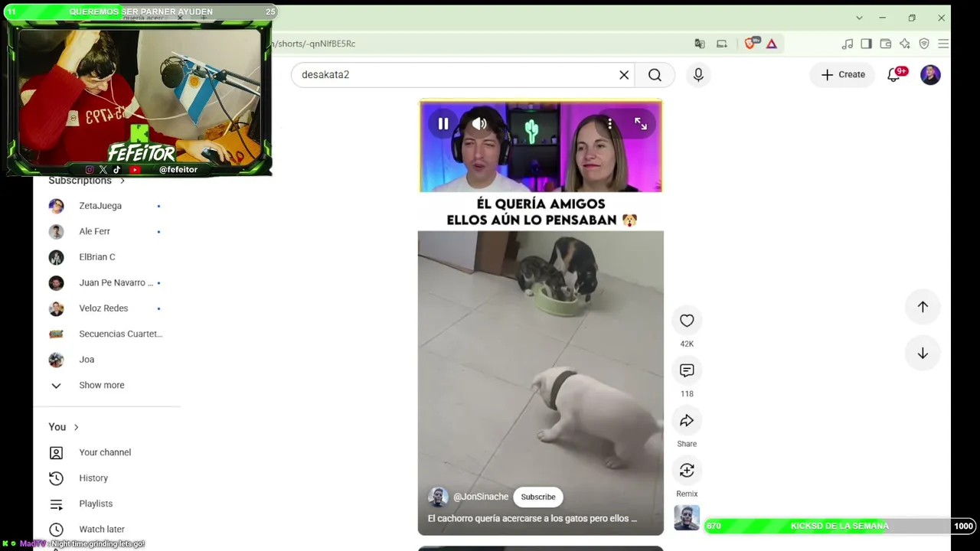
Task: Open the Brave Rewards triangle icon
Action: pos(772,44)
